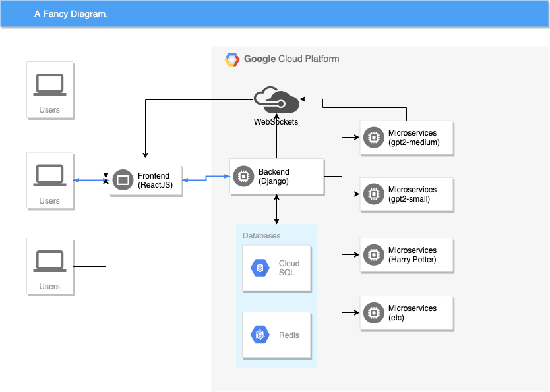
Task: Select the Backend Django chip icon
Action: (243, 176)
